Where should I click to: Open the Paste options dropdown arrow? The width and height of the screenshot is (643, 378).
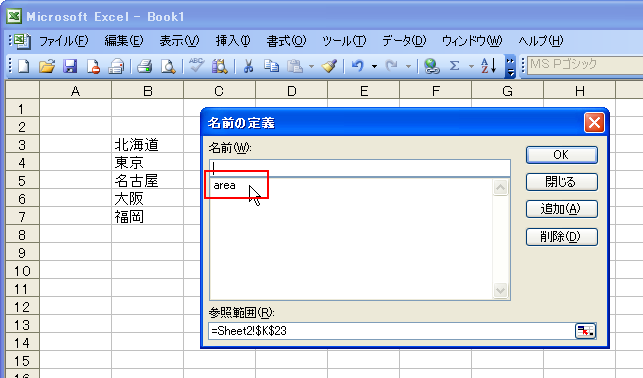click(x=311, y=66)
